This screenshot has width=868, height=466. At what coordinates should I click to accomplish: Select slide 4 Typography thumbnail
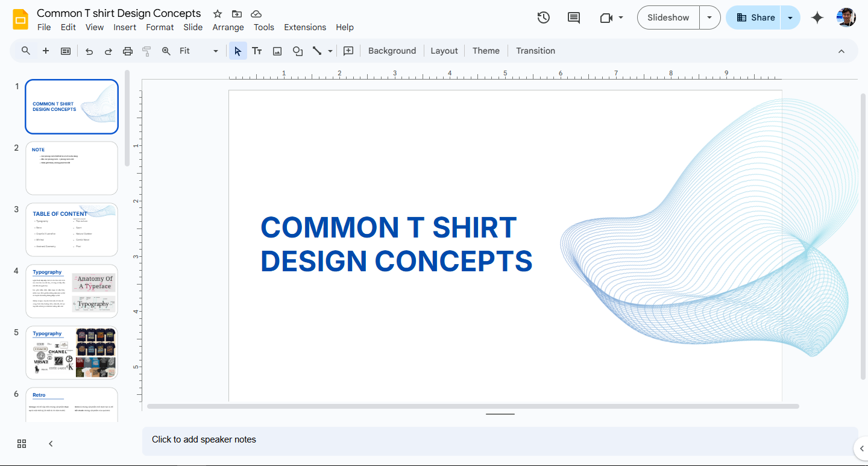tap(72, 291)
